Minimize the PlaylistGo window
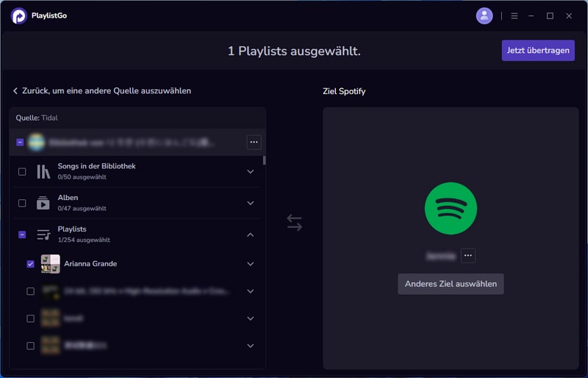 click(531, 15)
